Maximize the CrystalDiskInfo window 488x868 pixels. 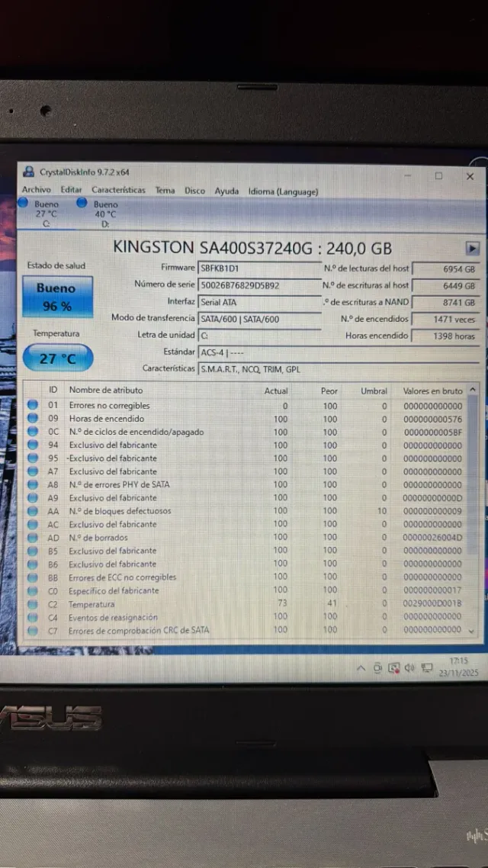[438, 176]
